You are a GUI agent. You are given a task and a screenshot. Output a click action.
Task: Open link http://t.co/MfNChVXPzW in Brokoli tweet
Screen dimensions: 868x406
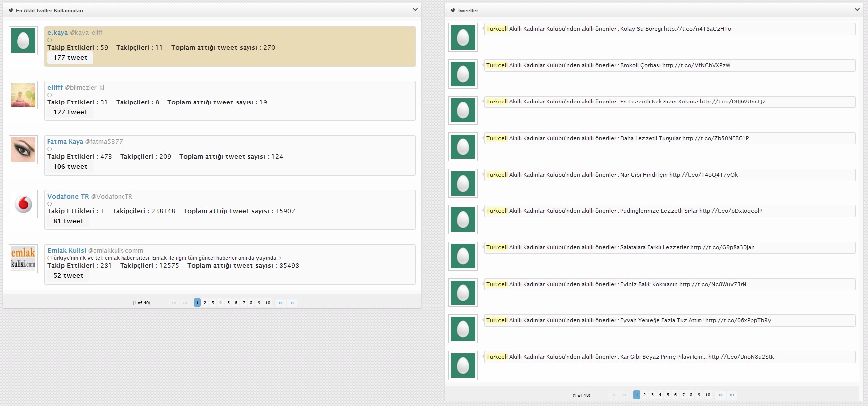pyautogui.click(x=696, y=65)
